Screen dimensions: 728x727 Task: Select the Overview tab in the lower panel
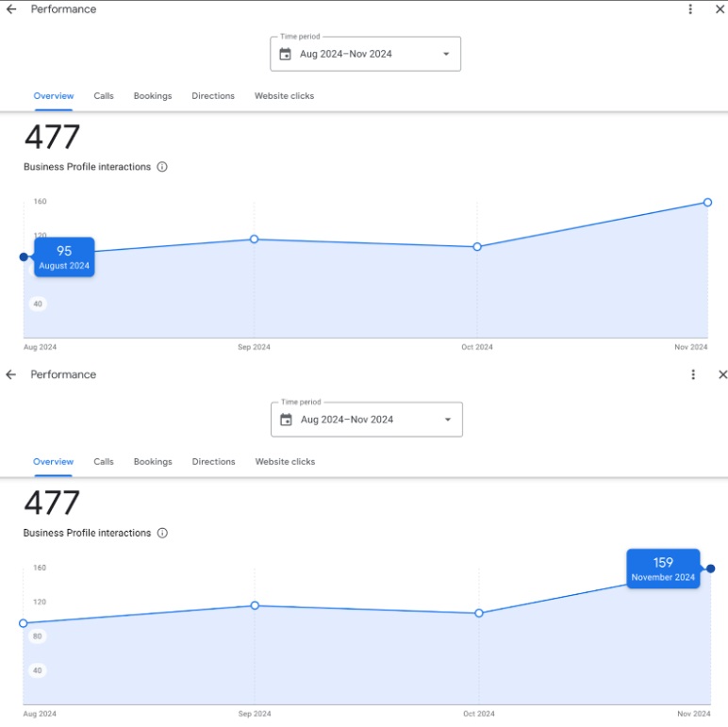point(53,462)
